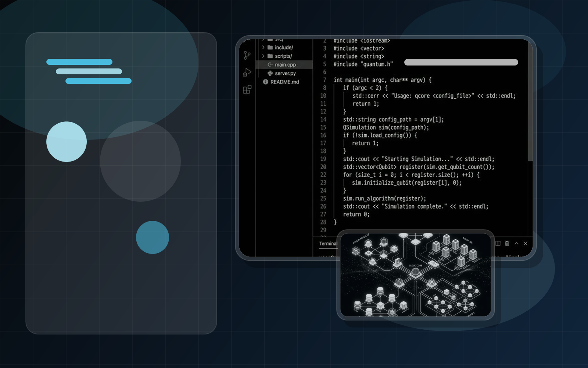Click the Python icon of server.py

tap(270, 73)
